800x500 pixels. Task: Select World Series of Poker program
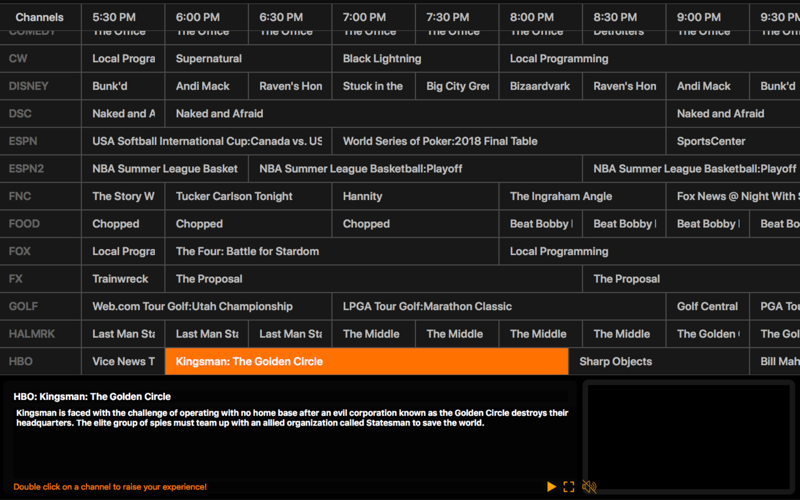click(x=498, y=141)
